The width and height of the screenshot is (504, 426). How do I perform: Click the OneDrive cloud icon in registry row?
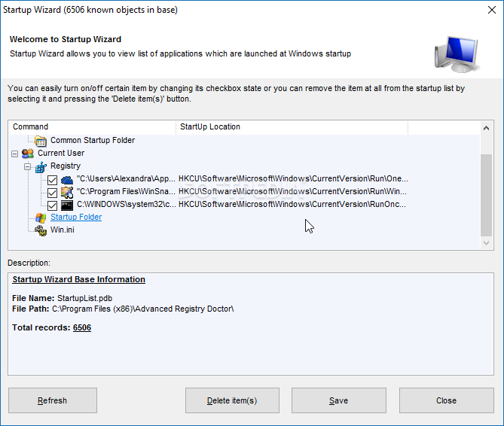click(67, 179)
